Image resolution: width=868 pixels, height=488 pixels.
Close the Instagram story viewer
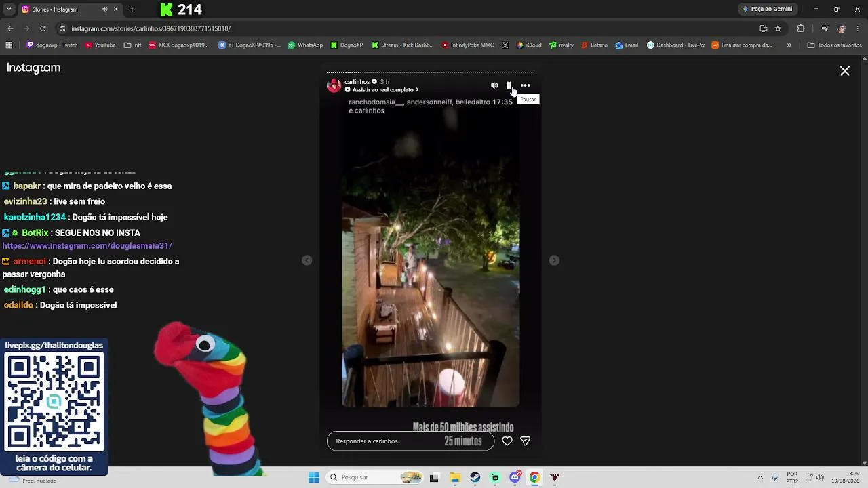845,71
